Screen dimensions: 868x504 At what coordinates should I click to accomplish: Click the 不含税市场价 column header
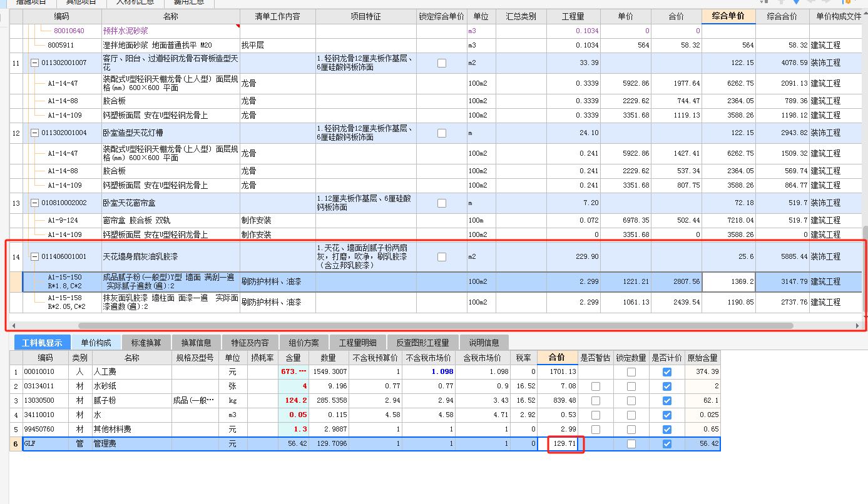click(427, 358)
